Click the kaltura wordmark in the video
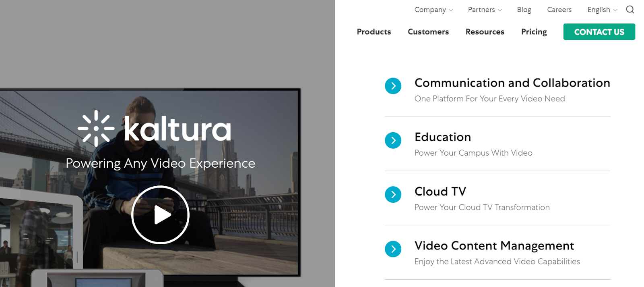The height and width of the screenshot is (287, 644). [x=177, y=129]
